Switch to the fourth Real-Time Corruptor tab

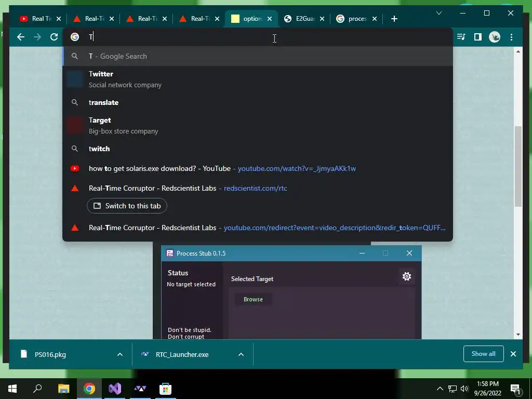click(196, 19)
